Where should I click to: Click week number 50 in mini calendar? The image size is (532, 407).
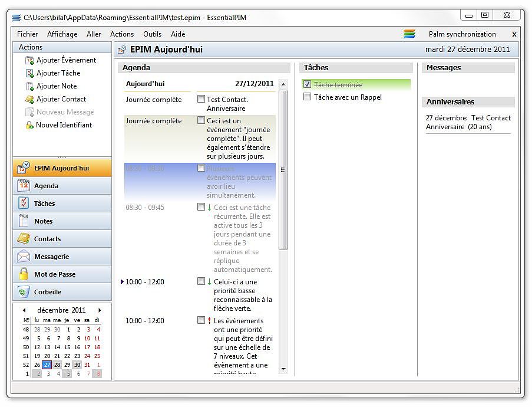click(x=26, y=347)
